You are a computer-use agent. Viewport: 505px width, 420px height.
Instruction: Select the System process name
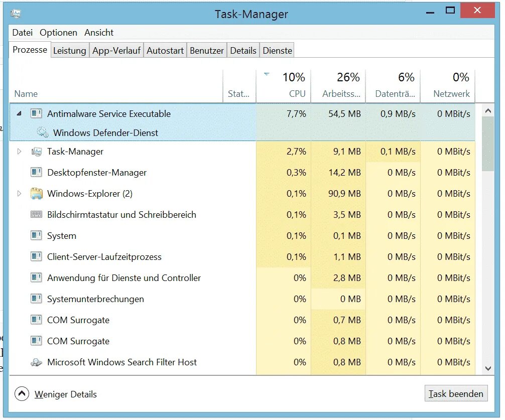[x=62, y=235]
